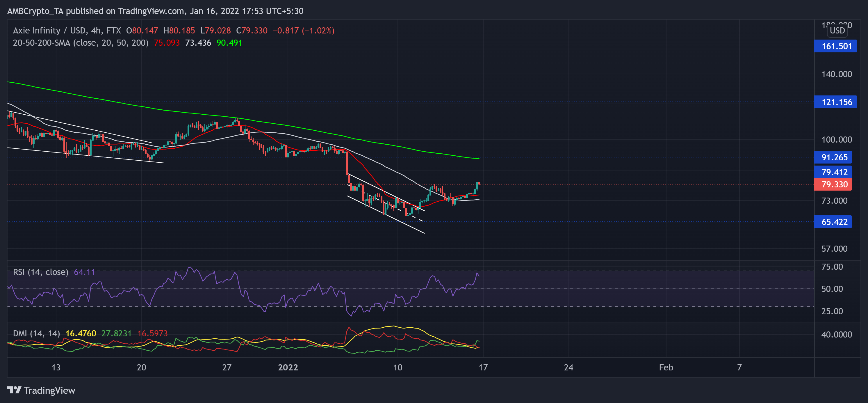Click the Feb label on time axis
The image size is (868, 403).
[x=666, y=367]
